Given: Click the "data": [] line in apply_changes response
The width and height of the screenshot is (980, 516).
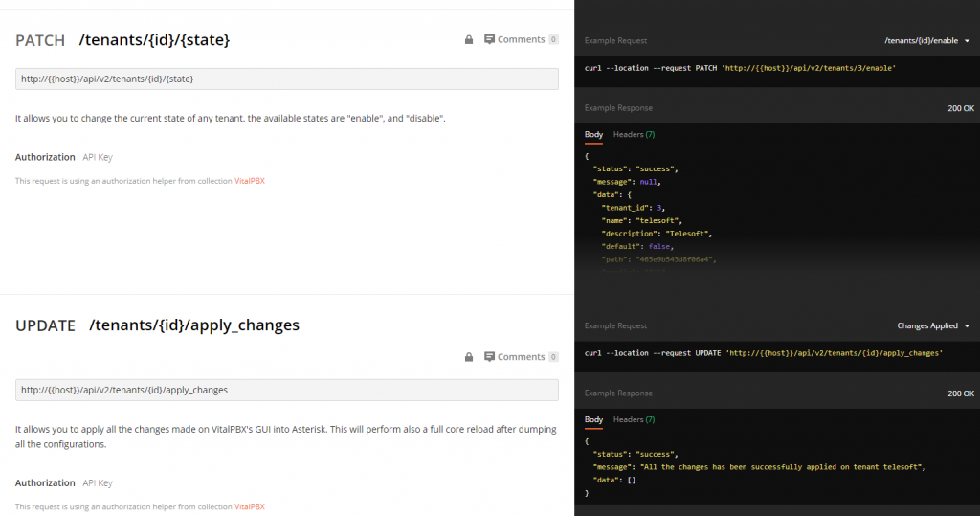Looking at the screenshot, I should (614, 481).
